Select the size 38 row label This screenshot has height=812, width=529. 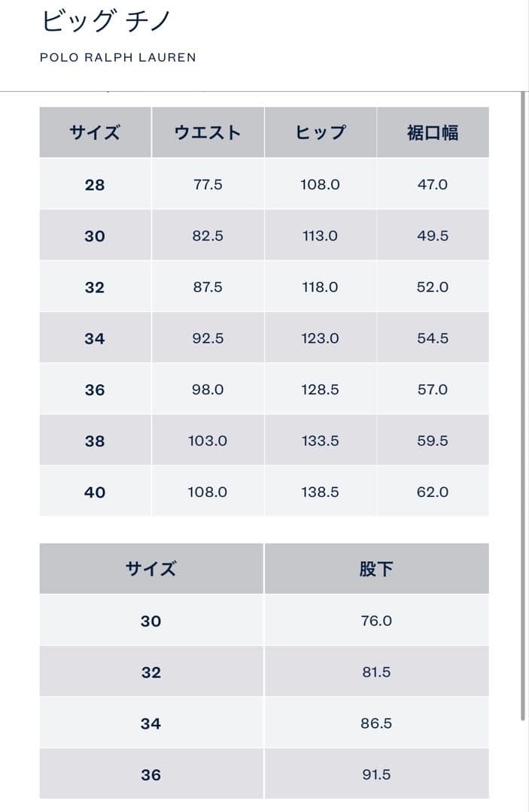95,441
